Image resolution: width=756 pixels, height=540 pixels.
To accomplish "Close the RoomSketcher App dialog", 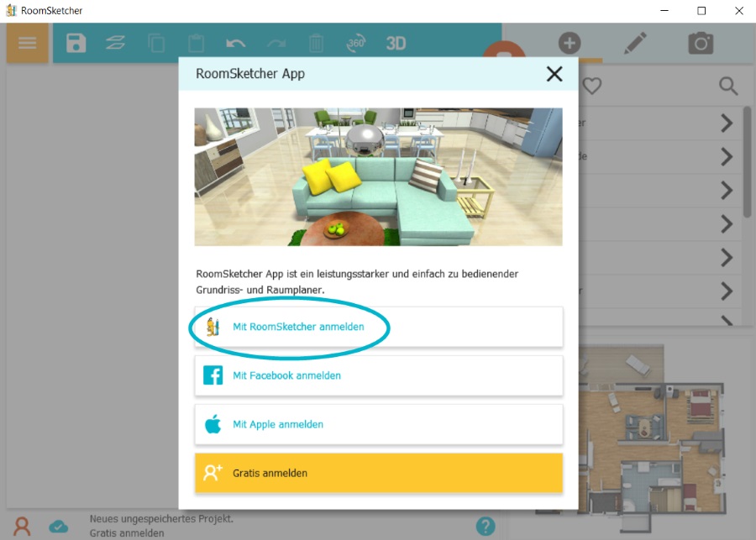I will (x=554, y=74).
